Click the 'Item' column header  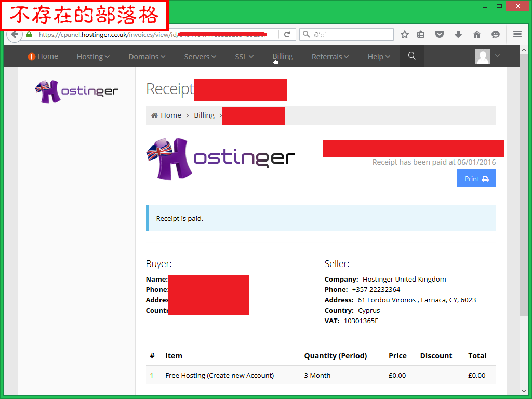point(174,356)
